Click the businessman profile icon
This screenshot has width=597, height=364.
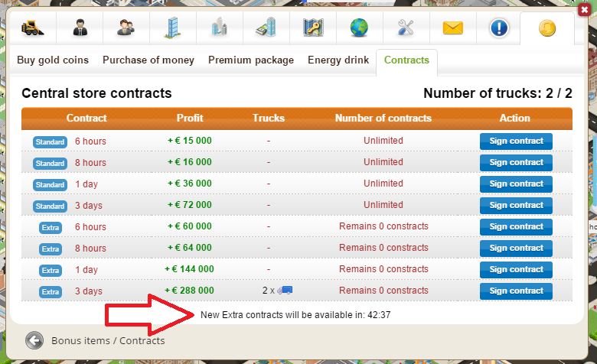tap(79, 29)
